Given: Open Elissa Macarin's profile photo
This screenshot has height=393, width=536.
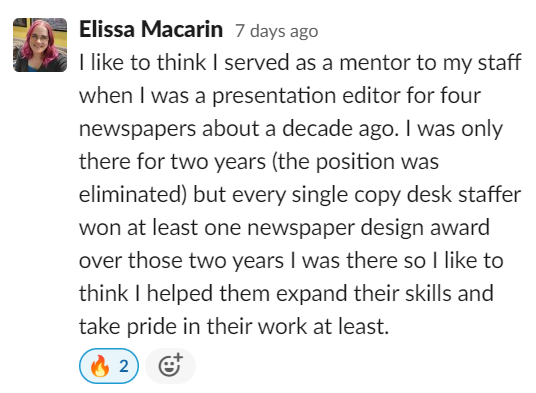Looking at the screenshot, I should [40, 45].
